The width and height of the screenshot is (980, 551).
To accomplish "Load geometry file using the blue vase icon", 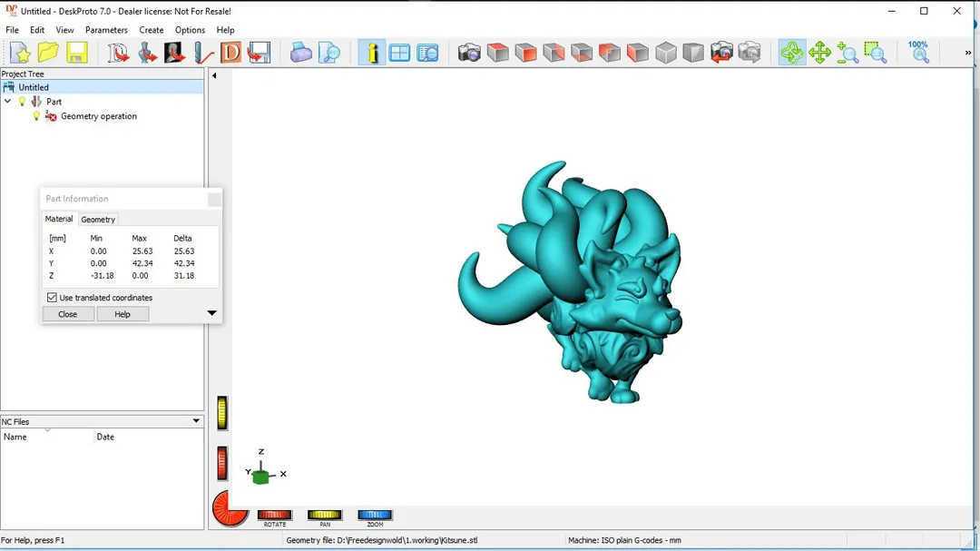I will [x=147, y=53].
